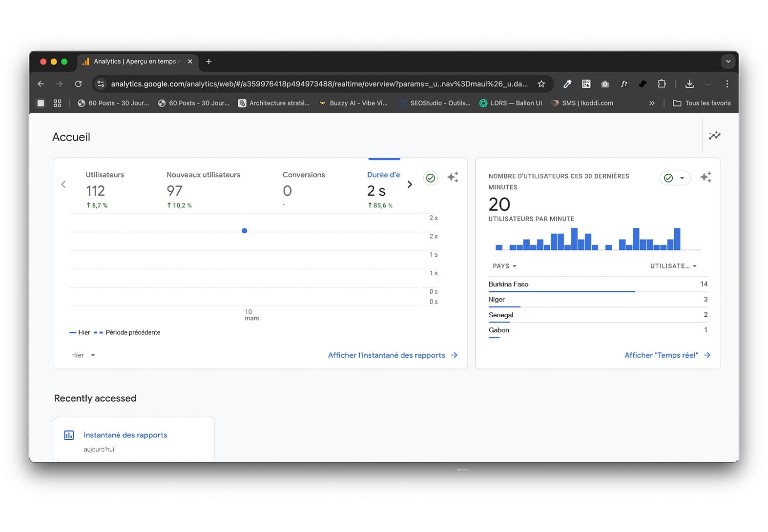This screenshot has width=768, height=532.
Task: Open the Tous les favoris bookmarks folder
Action: click(x=702, y=103)
